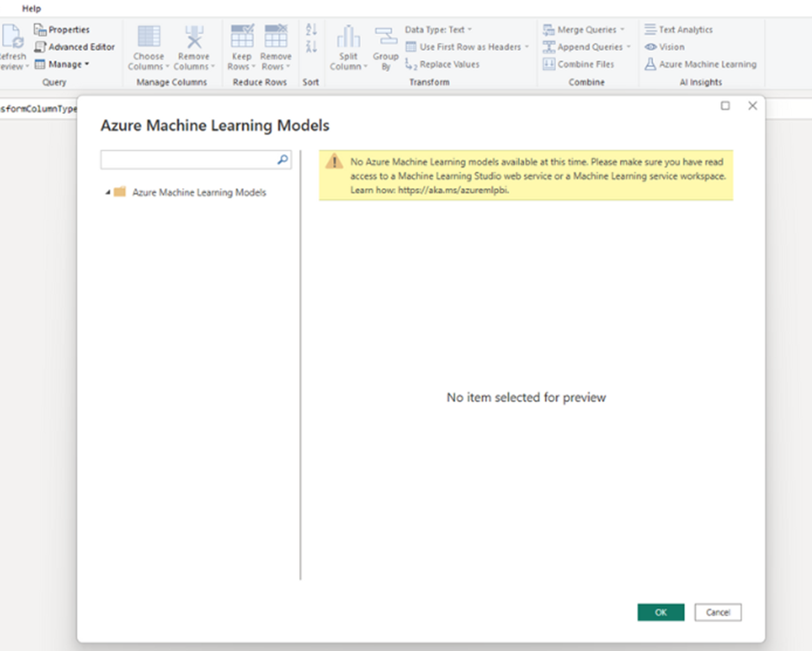Cancel the Azure ML Models dialog
This screenshot has width=812, height=651.
(718, 612)
